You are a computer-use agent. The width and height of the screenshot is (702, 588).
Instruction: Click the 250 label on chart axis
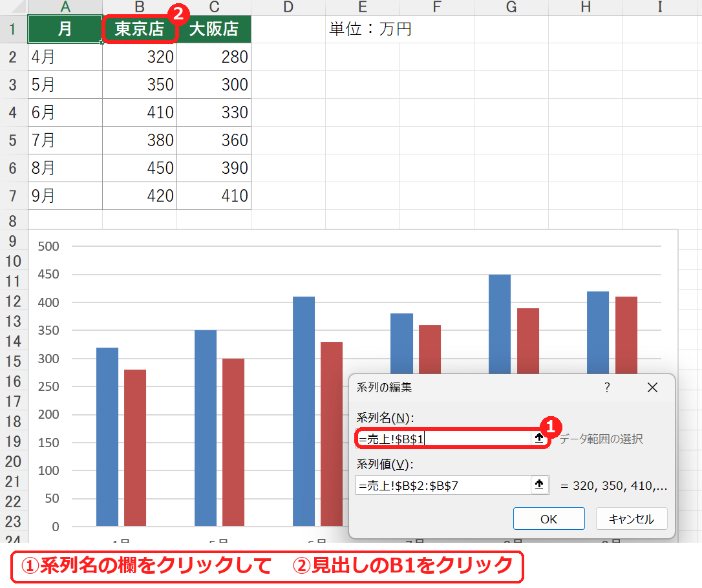pos(48,386)
